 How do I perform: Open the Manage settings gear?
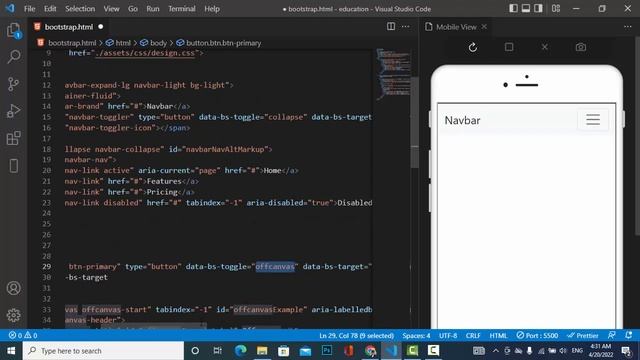pyautogui.click(x=13, y=315)
